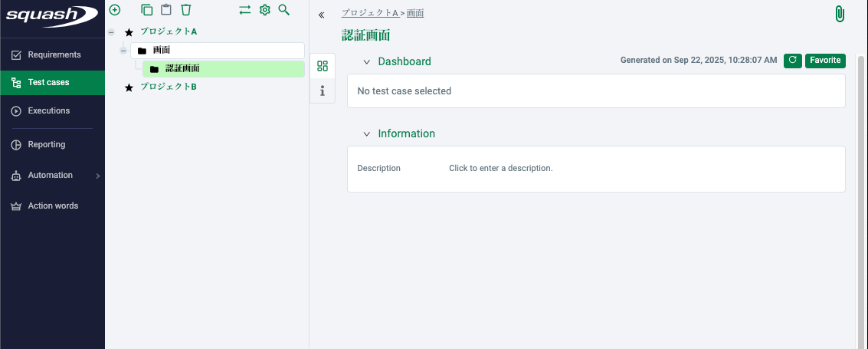The width and height of the screenshot is (868, 349).
Task: Click プロジェクトA breadcrumb link
Action: [370, 13]
